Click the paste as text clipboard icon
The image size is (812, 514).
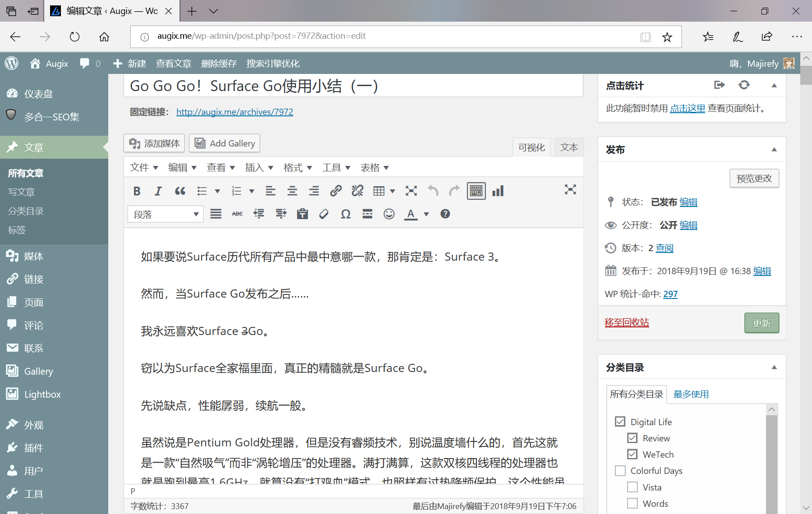302,214
